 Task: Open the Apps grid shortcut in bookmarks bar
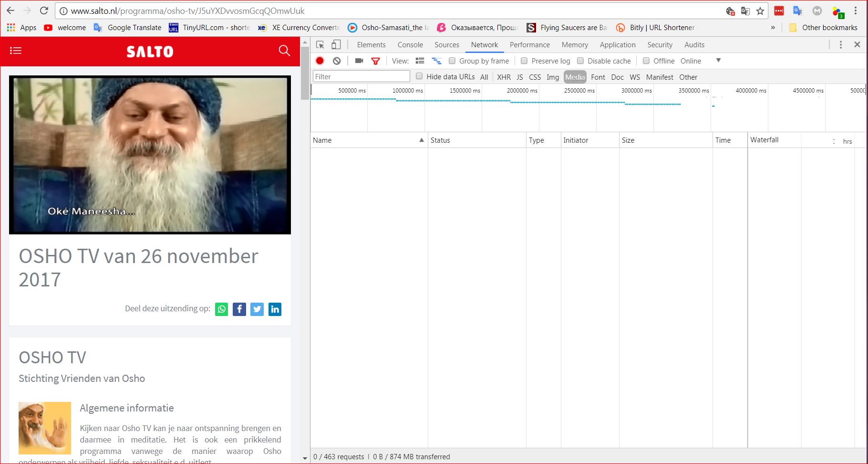tap(21, 28)
